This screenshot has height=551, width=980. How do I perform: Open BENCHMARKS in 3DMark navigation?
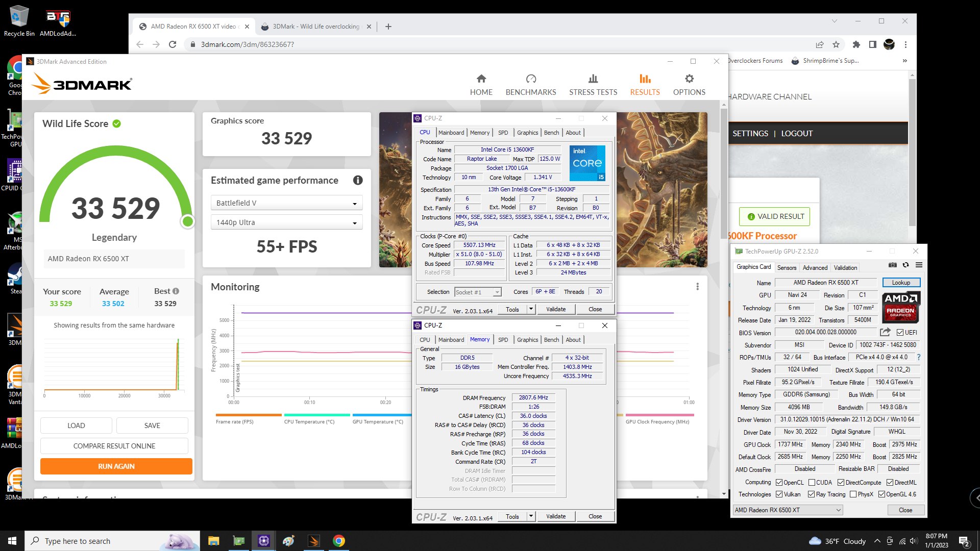pyautogui.click(x=531, y=85)
